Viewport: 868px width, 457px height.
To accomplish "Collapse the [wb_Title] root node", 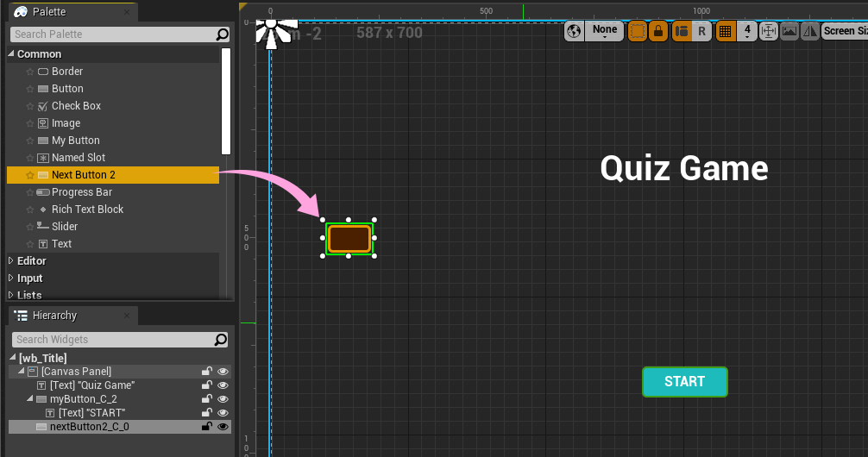I will pos(13,358).
